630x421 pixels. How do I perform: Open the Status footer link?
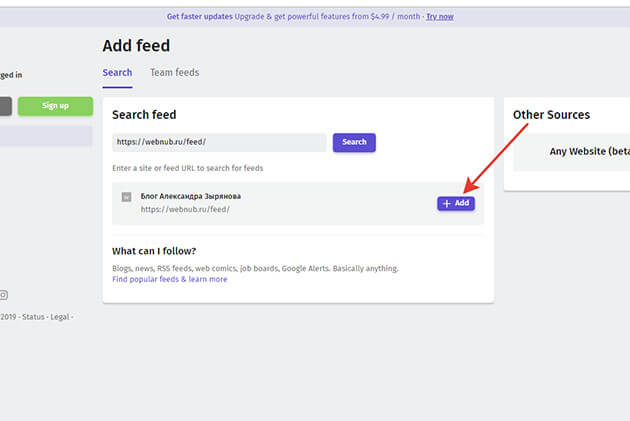(33, 317)
